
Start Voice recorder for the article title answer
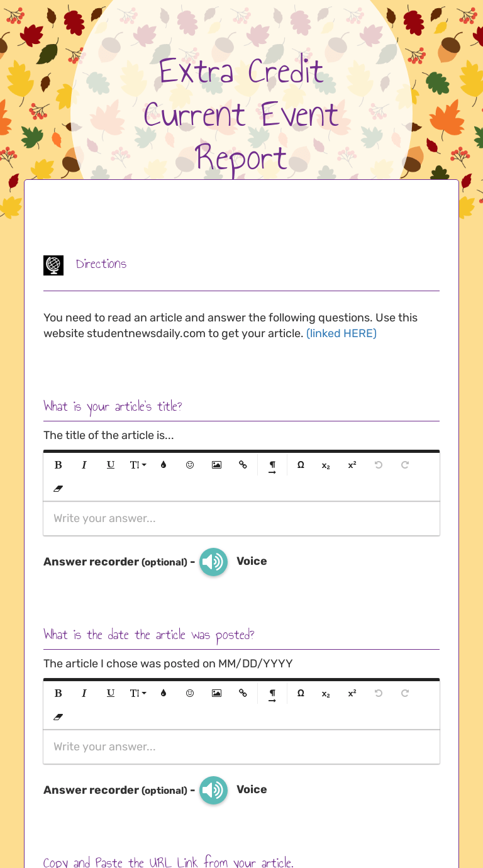pos(213,562)
